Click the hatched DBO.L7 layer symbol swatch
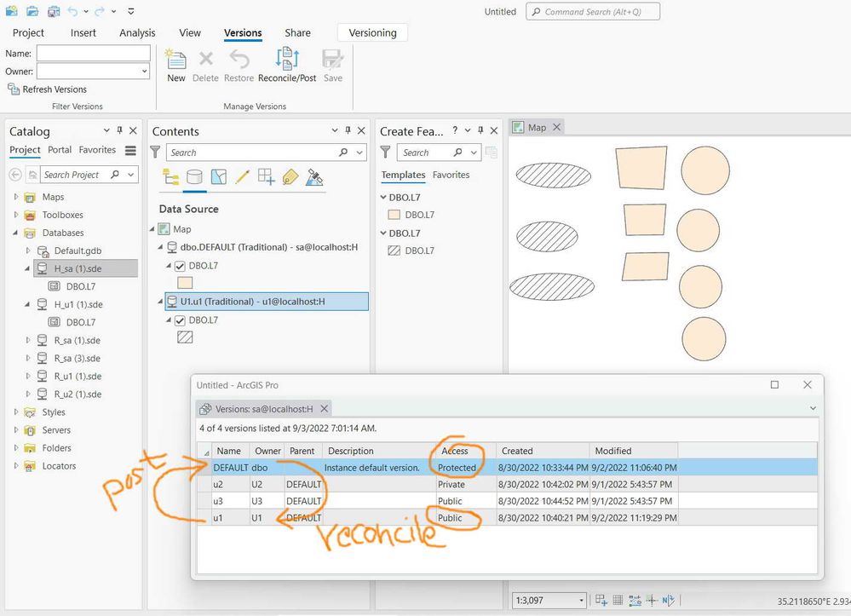The width and height of the screenshot is (851, 616). [185, 337]
